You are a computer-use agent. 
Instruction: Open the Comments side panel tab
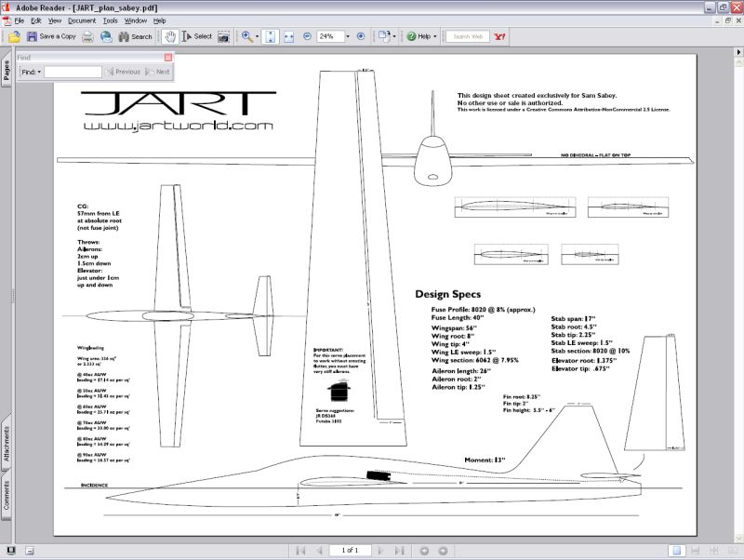(7, 495)
